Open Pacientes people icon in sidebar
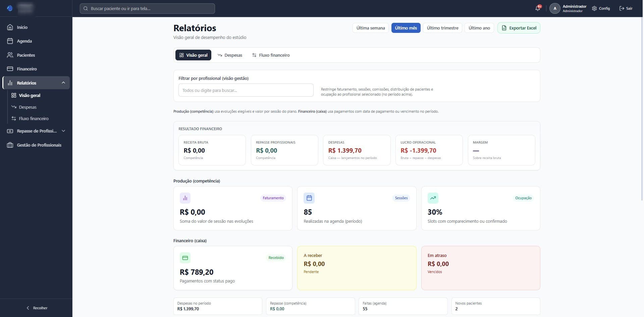 click(x=10, y=55)
